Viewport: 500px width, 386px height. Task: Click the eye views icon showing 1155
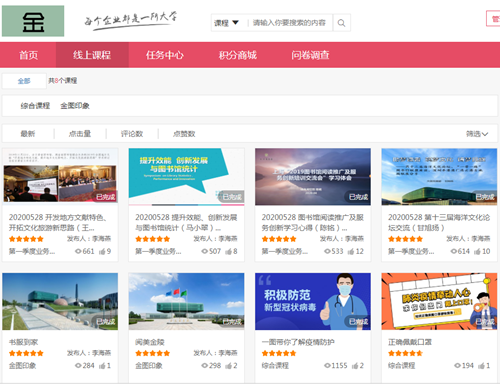tap(327, 366)
